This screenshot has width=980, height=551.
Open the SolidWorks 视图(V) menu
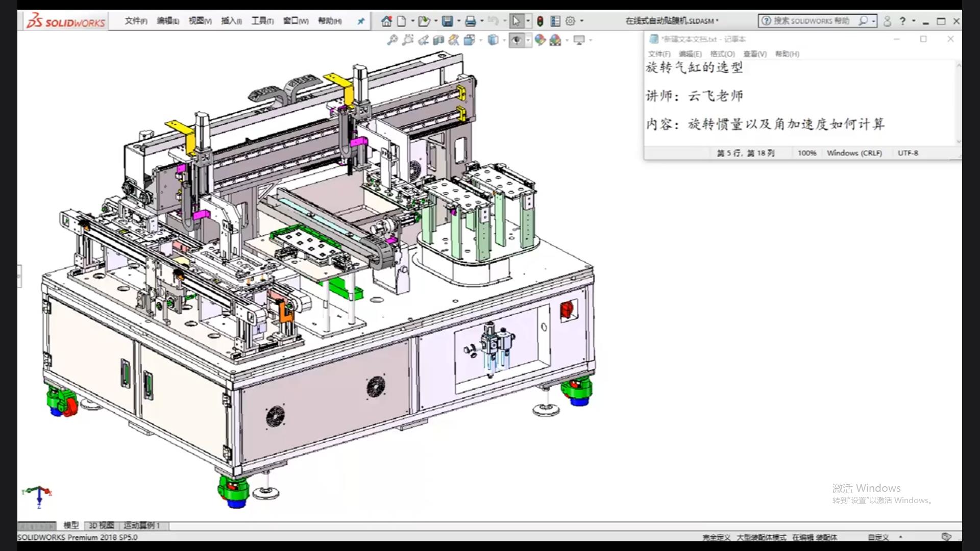[200, 21]
